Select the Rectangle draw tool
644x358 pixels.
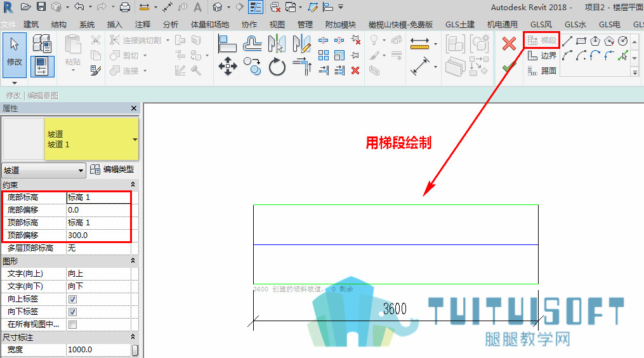click(581, 41)
